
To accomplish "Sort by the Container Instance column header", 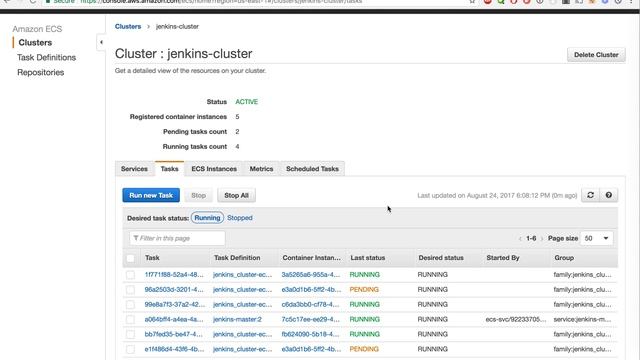I will pos(311,258).
